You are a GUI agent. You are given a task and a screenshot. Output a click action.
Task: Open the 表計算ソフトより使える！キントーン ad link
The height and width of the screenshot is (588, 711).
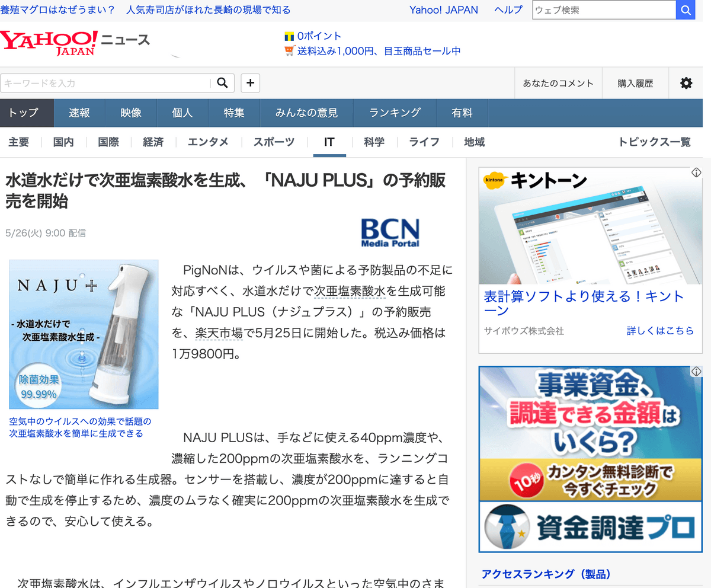pos(584,303)
